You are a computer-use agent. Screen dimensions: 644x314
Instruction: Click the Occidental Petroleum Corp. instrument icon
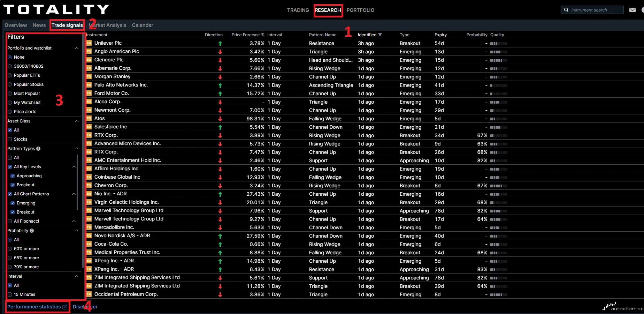(89, 294)
